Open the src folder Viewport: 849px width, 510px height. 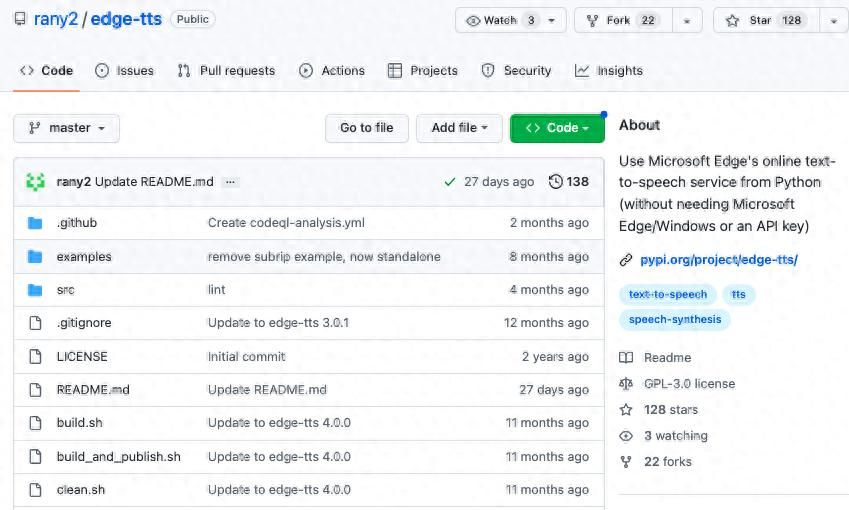coord(66,290)
